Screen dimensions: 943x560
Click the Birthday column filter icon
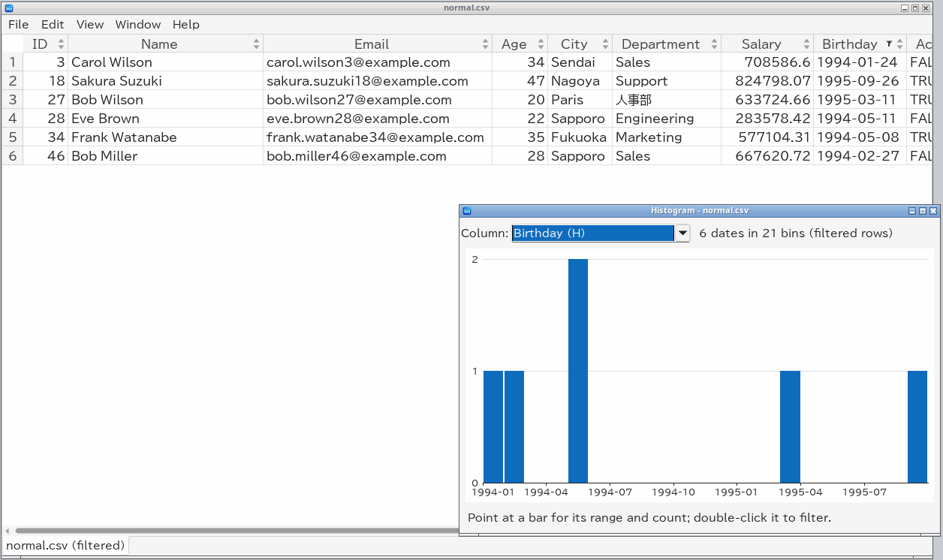tap(889, 44)
